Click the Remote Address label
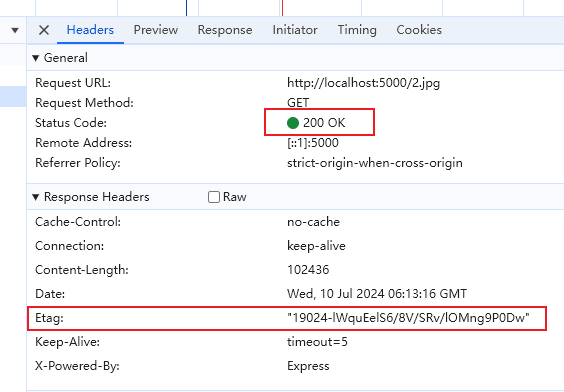 [83, 143]
